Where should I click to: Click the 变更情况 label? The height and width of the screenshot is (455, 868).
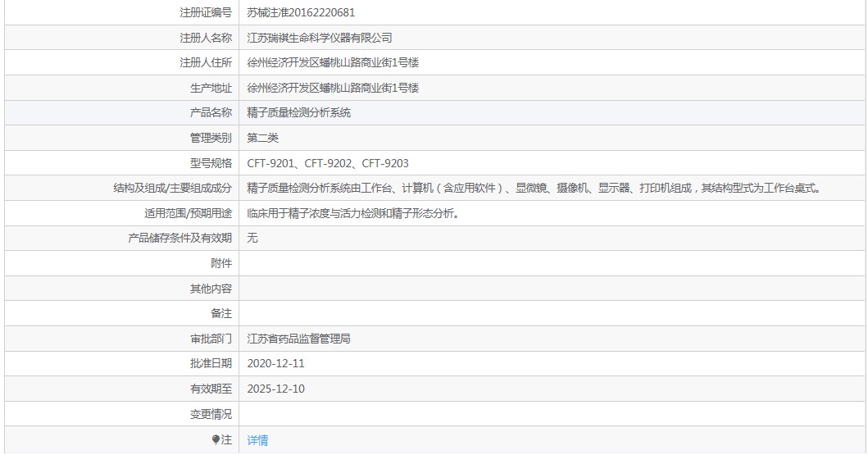coord(211,414)
